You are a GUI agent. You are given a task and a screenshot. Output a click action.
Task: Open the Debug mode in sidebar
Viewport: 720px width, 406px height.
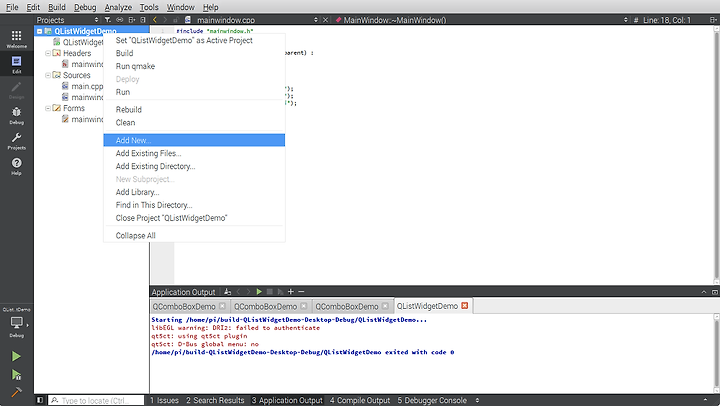(17, 115)
